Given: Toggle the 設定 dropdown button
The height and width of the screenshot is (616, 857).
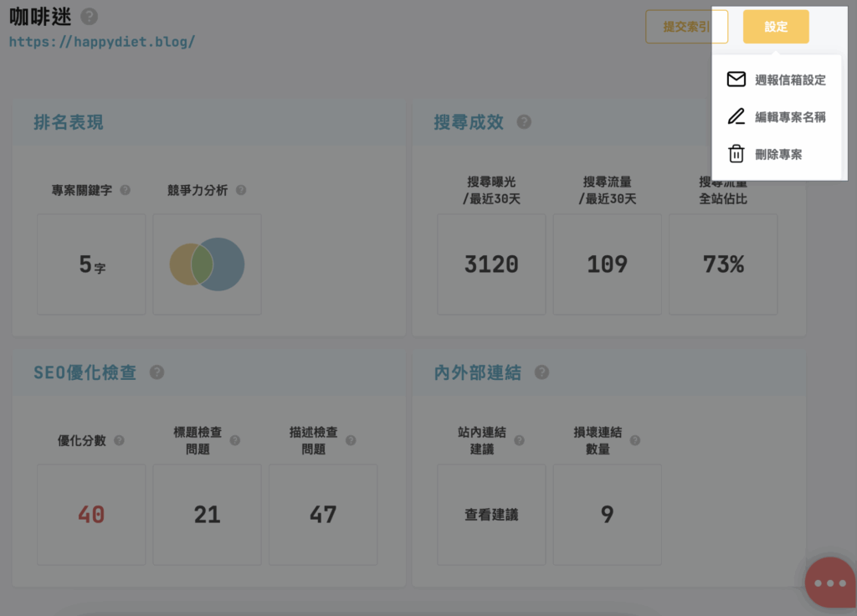Looking at the screenshot, I should coord(776,27).
